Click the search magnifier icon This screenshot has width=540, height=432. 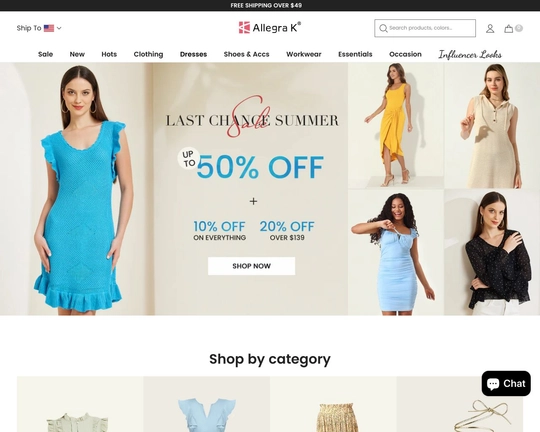(383, 28)
